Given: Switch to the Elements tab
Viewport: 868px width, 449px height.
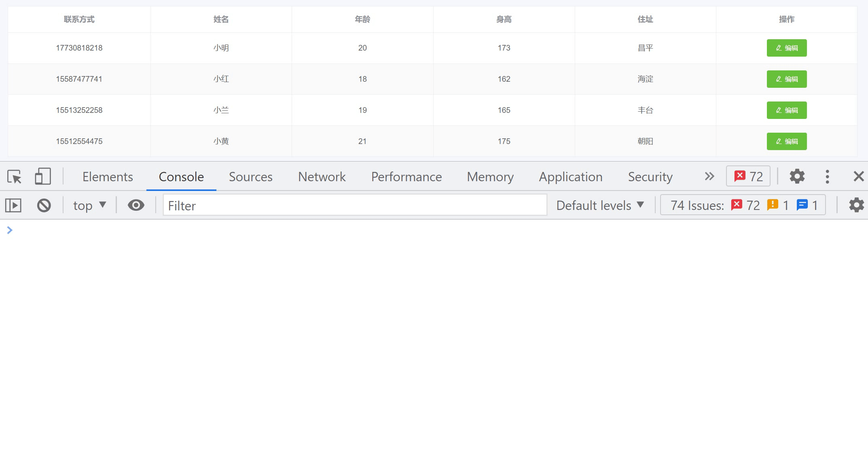Looking at the screenshot, I should (107, 176).
